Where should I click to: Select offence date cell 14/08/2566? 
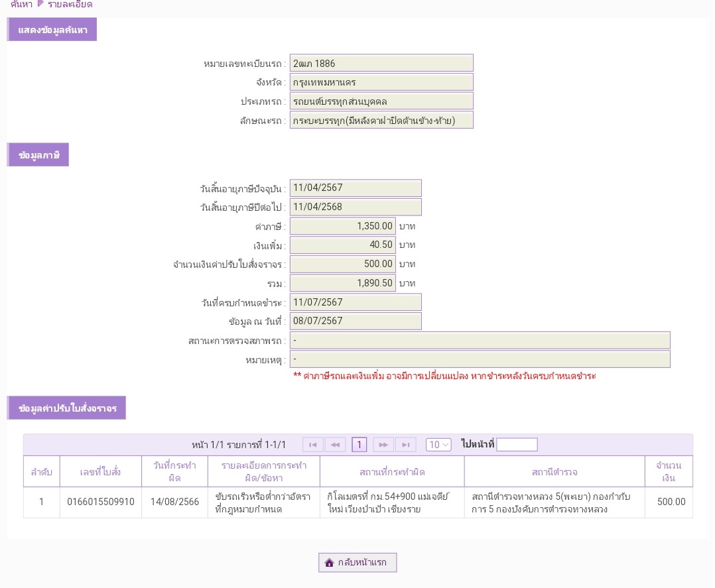pyautogui.click(x=174, y=502)
